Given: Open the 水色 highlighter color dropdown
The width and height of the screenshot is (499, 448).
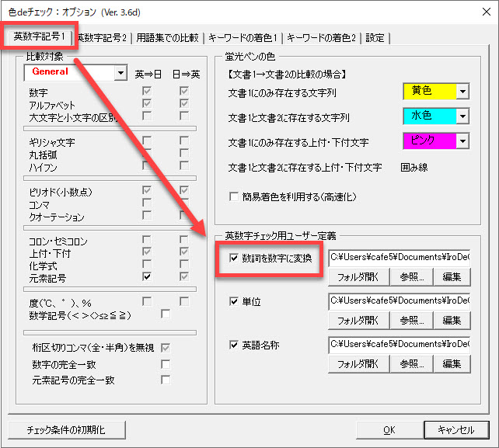Looking at the screenshot, I should point(462,116).
